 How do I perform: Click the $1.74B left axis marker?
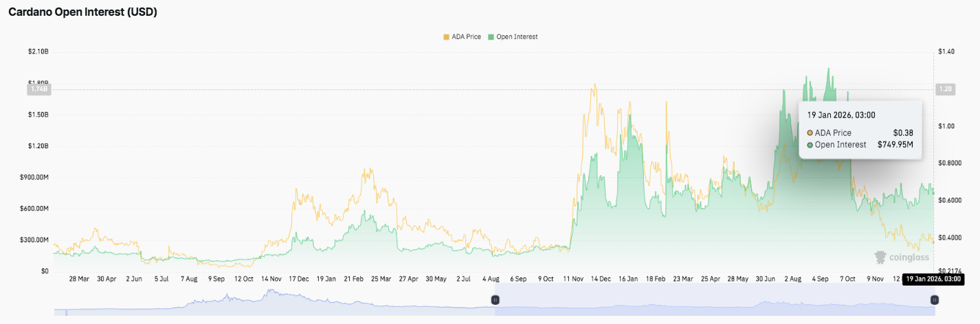[38, 89]
